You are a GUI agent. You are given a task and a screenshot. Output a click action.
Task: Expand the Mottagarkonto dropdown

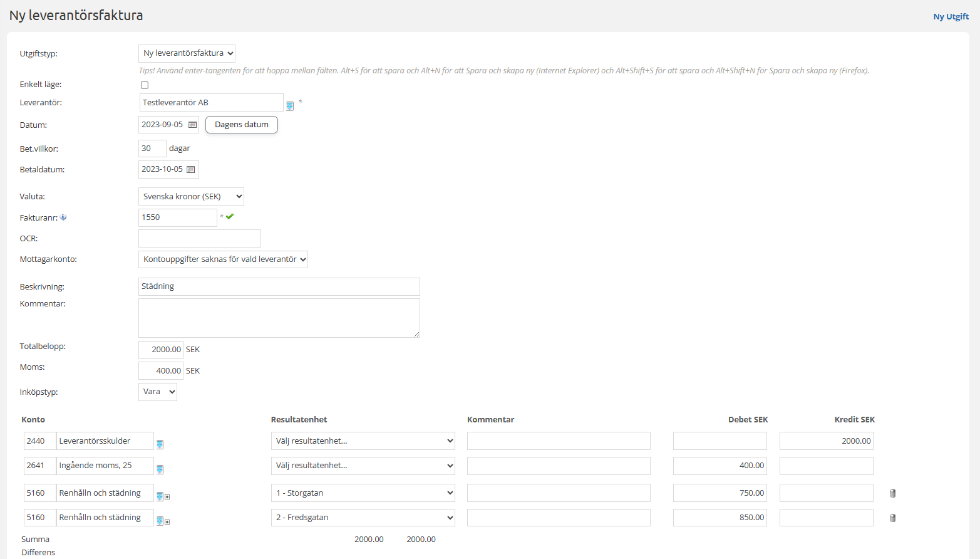click(x=223, y=259)
